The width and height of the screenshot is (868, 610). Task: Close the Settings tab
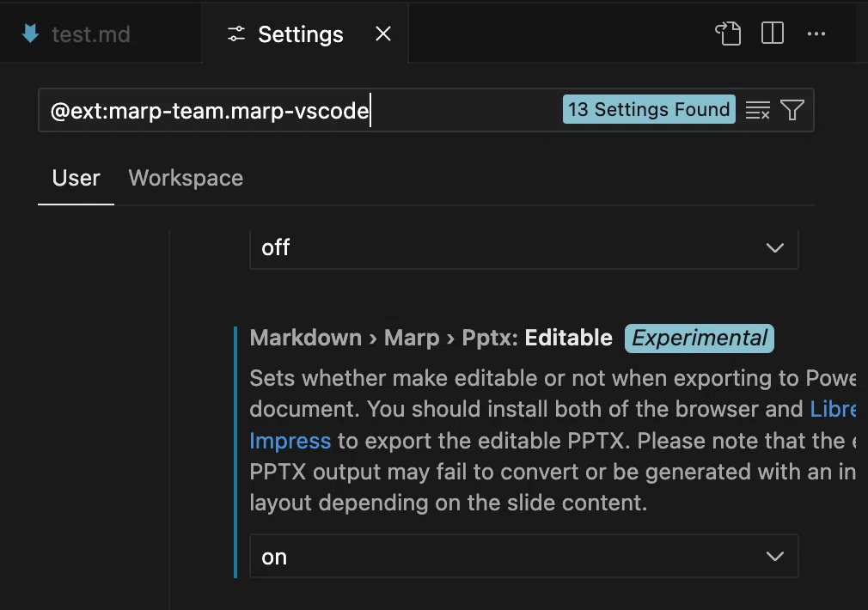click(383, 34)
